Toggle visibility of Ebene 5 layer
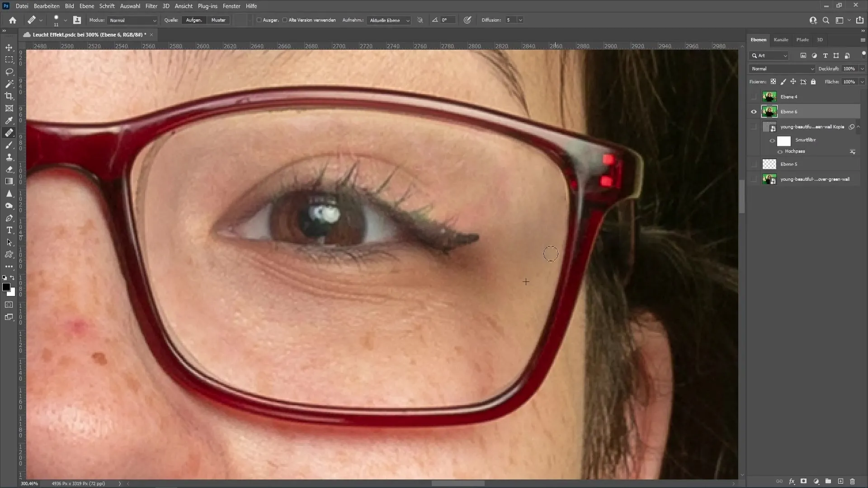The width and height of the screenshot is (868, 488). (x=754, y=164)
